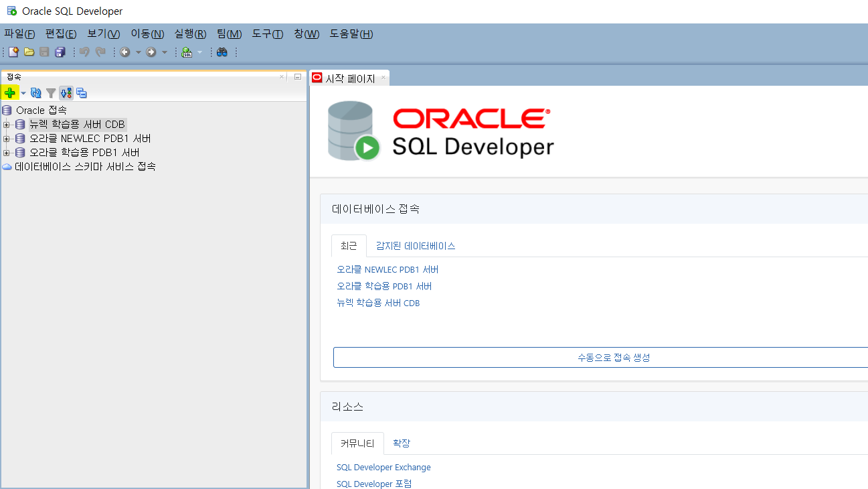868x489 pixels.
Task: Close the 시작 페이지 tab with its x
Action: pos(383,78)
